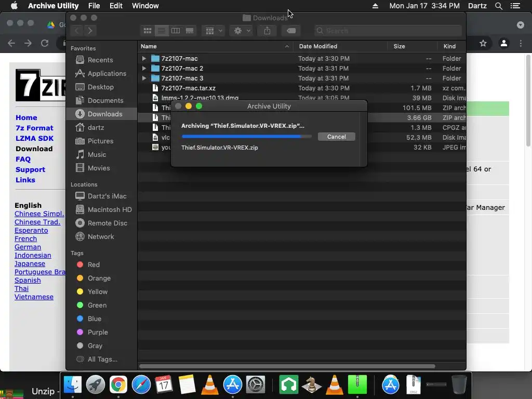This screenshot has height=399, width=532.
Task: Open Spotlight search in the menu bar
Action: pos(498,6)
